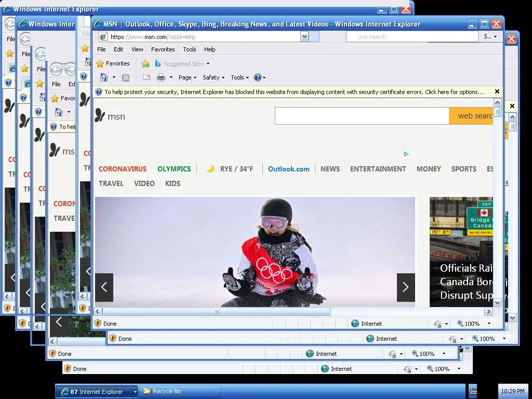Click the MONEY navigation link

pos(429,169)
